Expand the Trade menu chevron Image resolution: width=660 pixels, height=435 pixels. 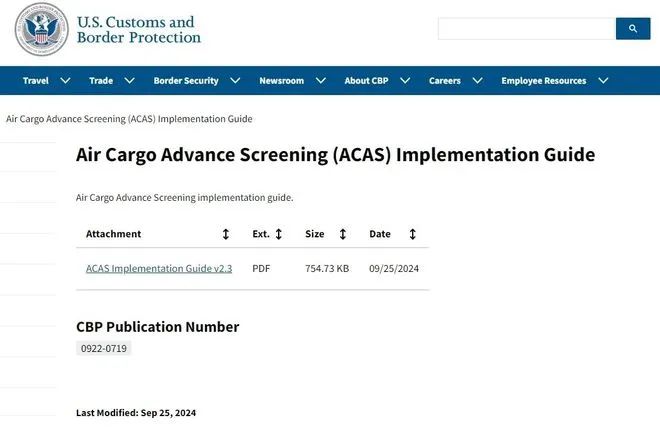(x=130, y=80)
